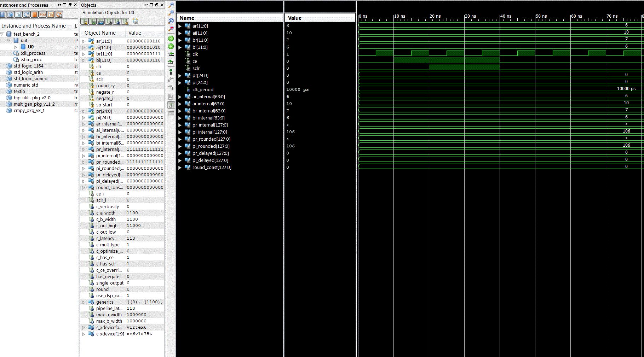644x357 pixels.
Task: Select the sclr signal in waveform
Action: click(x=196, y=69)
